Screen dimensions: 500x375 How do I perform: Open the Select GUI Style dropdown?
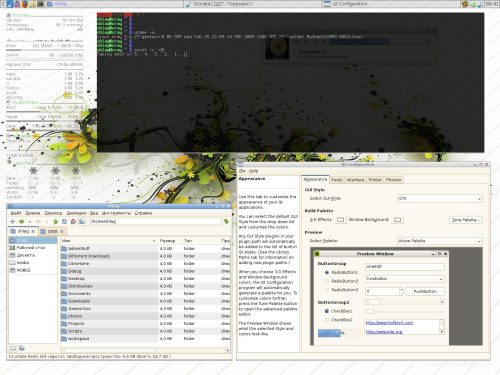point(440,199)
